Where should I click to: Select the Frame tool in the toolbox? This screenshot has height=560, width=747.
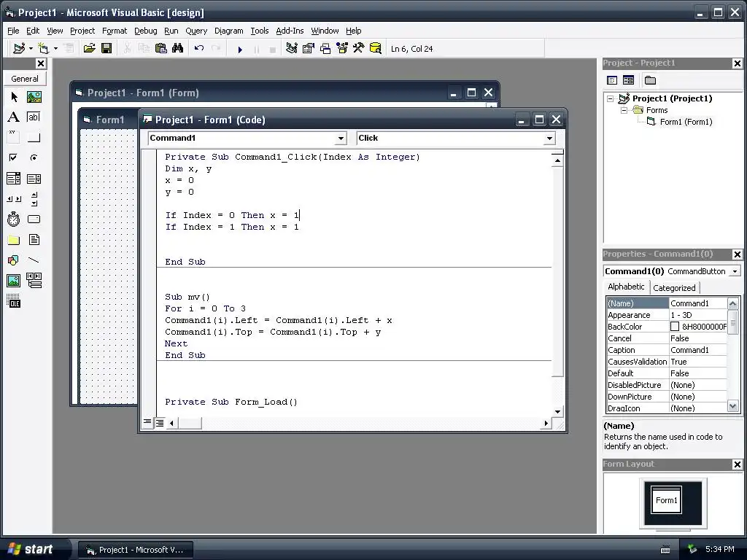pos(14,138)
